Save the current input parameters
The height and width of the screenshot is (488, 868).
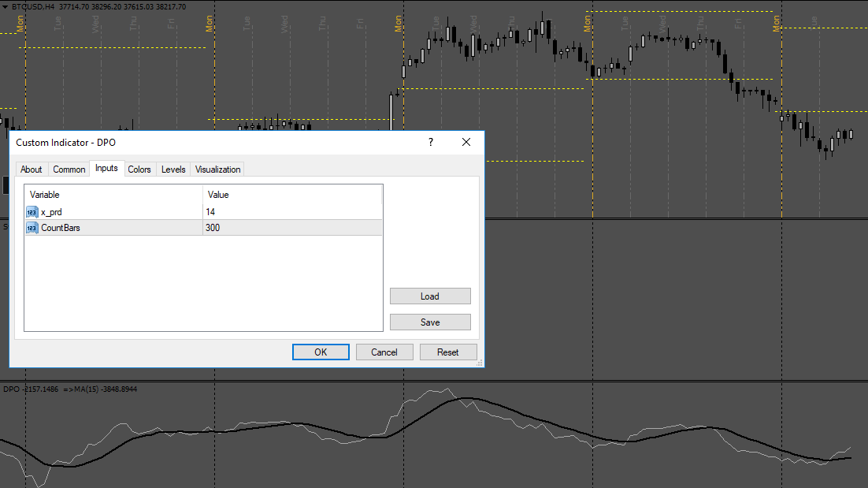coord(430,322)
